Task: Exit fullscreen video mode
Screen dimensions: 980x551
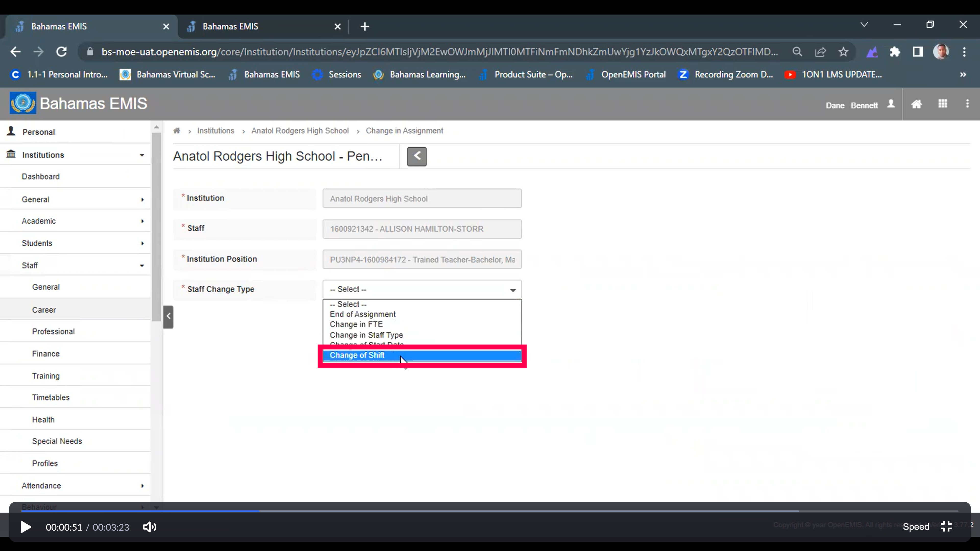Action: point(947,526)
